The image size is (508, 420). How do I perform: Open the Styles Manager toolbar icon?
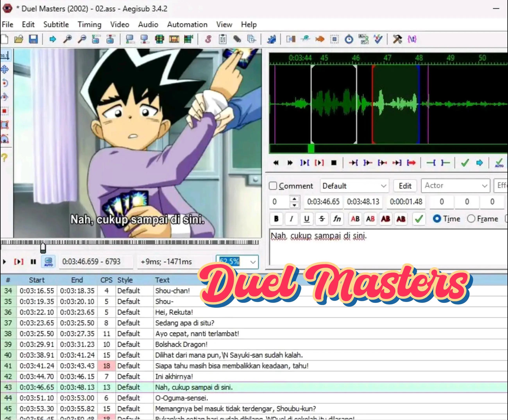click(208, 39)
